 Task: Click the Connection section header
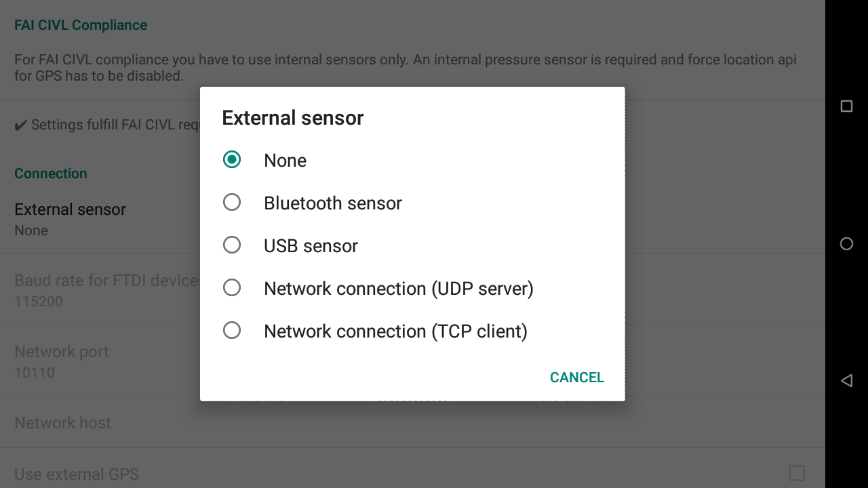[51, 174]
